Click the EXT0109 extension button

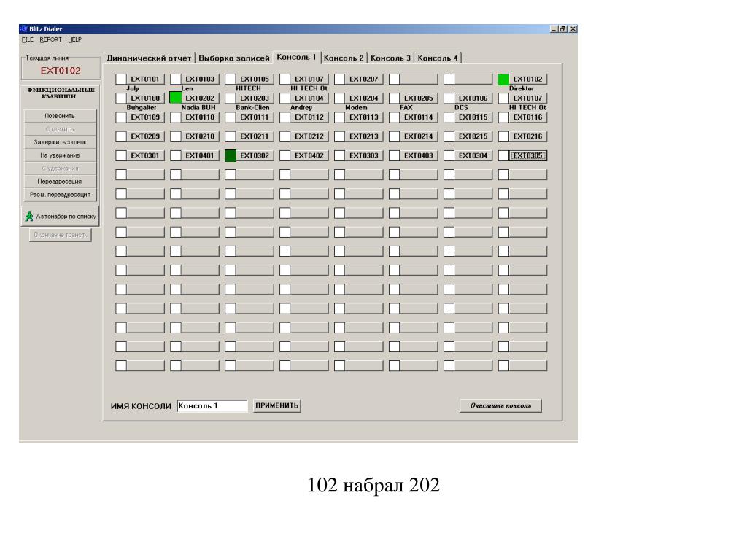(x=145, y=117)
